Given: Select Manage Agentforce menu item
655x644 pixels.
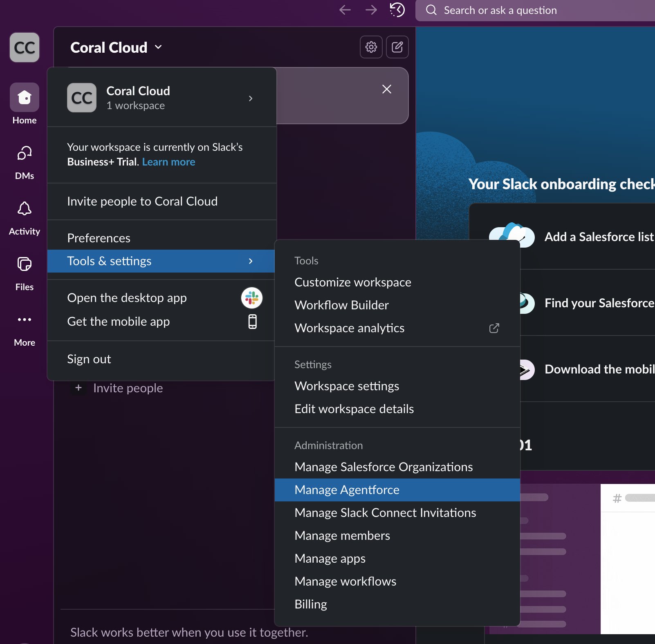Looking at the screenshot, I should pyautogui.click(x=347, y=490).
